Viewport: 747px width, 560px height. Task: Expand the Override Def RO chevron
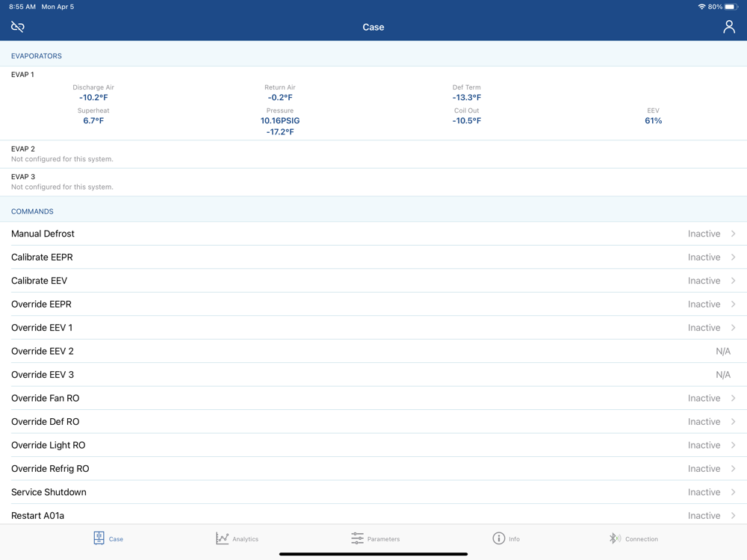(734, 421)
